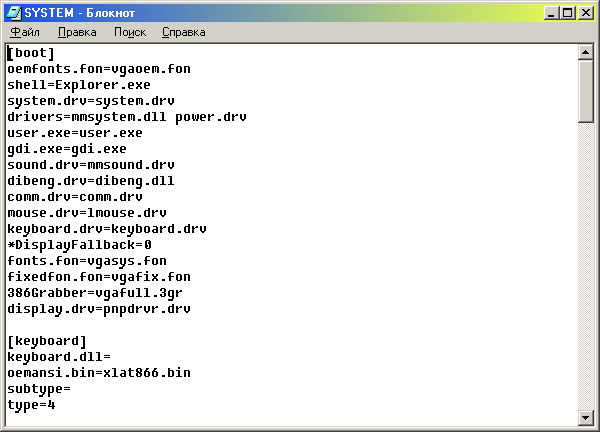Image resolution: width=600 pixels, height=432 pixels.
Task: Minimize the SYSTEM Notepad window
Action: pyautogui.click(x=551, y=13)
